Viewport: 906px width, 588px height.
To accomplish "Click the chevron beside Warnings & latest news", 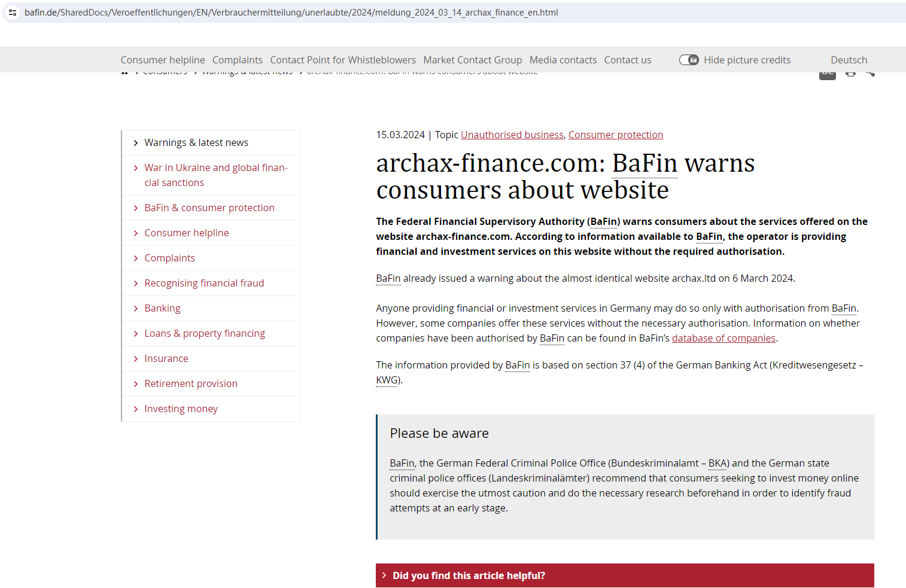I will (x=136, y=143).
